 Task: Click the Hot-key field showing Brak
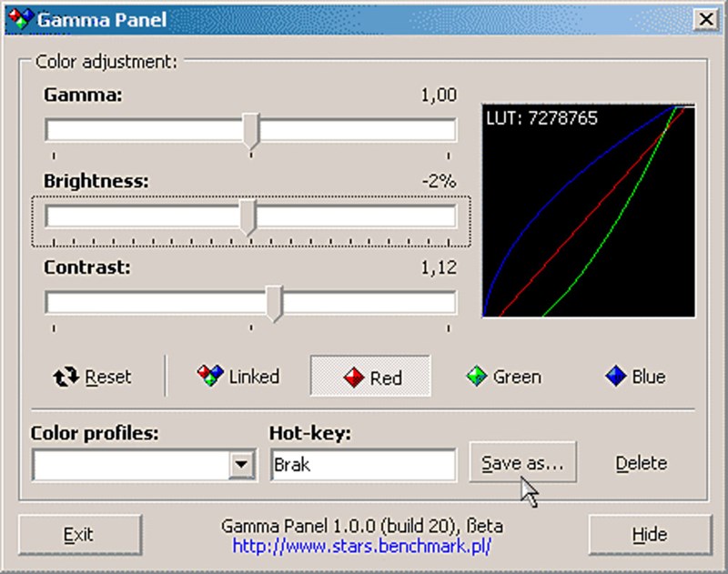point(362,465)
